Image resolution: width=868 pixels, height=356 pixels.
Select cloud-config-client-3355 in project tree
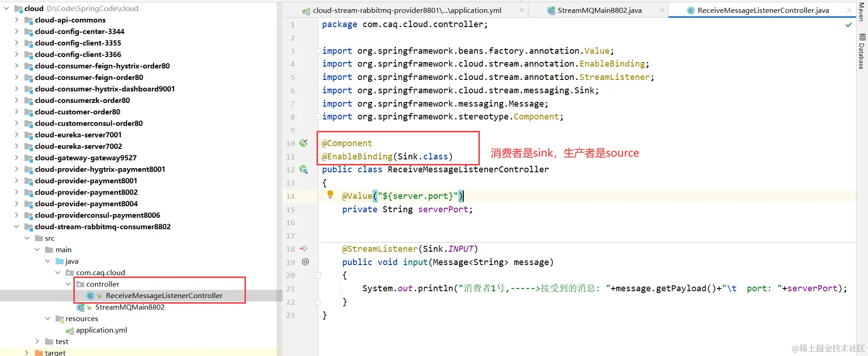coord(78,43)
